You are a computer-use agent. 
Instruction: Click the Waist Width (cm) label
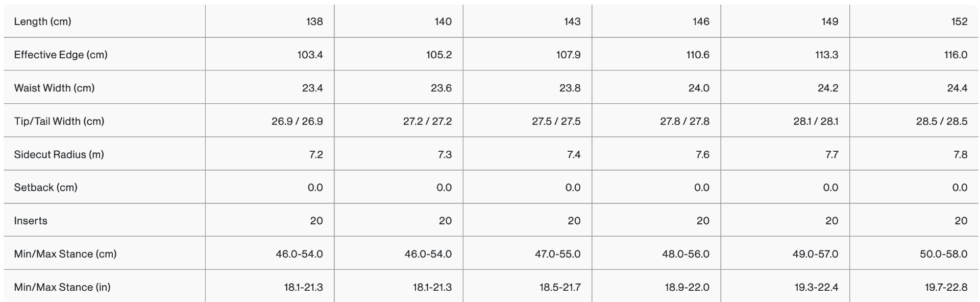pyautogui.click(x=54, y=88)
